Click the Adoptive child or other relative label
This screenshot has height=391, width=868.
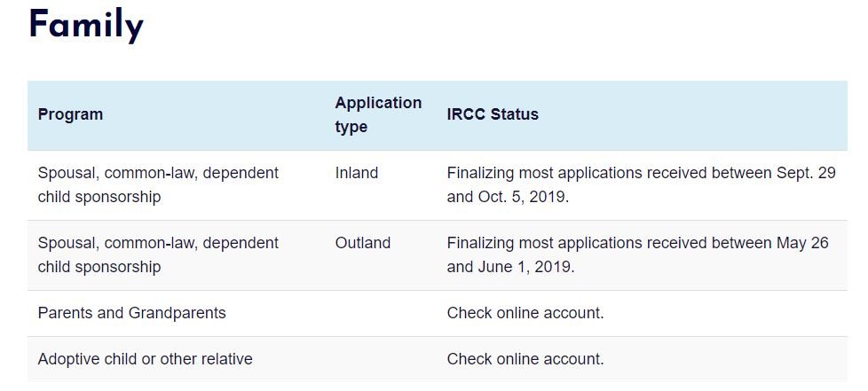[145, 359]
